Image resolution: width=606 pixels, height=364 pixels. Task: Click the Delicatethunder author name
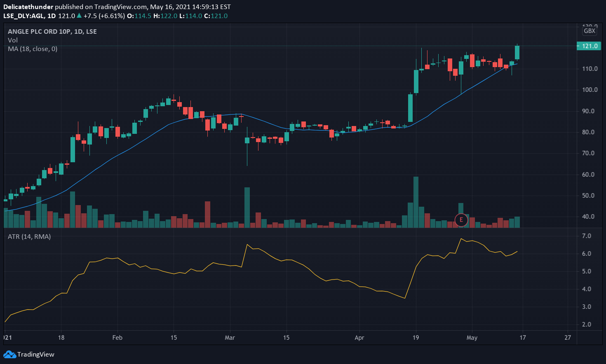[x=28, y=7]
